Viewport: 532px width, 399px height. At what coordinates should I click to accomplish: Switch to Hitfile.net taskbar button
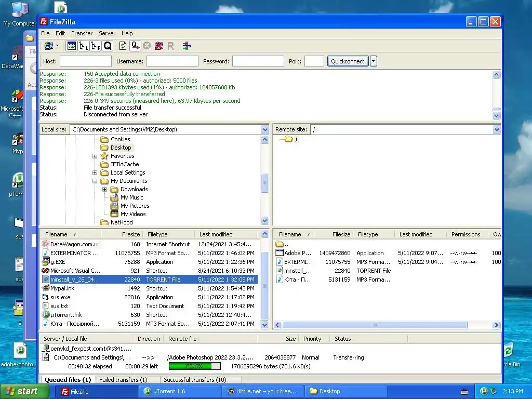tap(262, 392)
